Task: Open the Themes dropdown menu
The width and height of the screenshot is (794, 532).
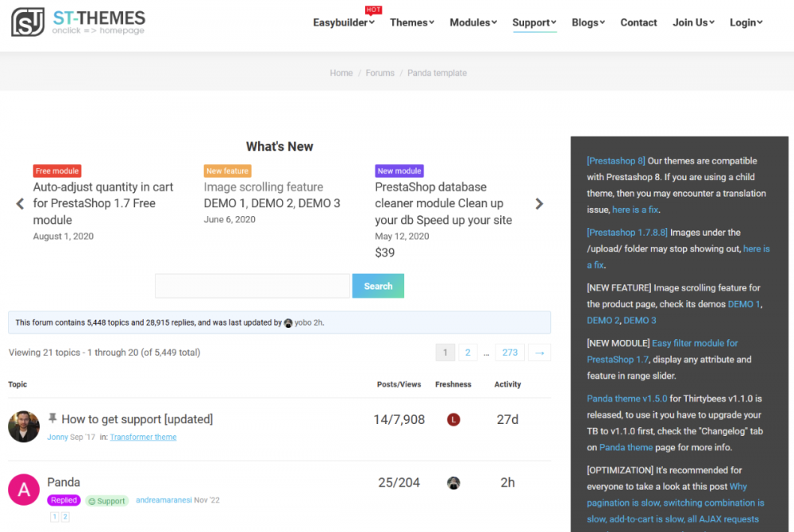Action: (412, 23)
